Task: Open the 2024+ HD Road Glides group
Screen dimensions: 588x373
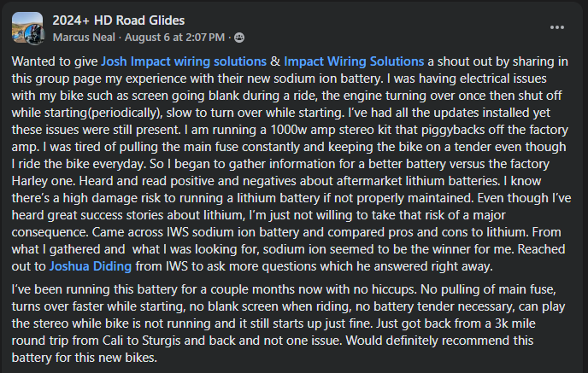Action: point(118,20)
